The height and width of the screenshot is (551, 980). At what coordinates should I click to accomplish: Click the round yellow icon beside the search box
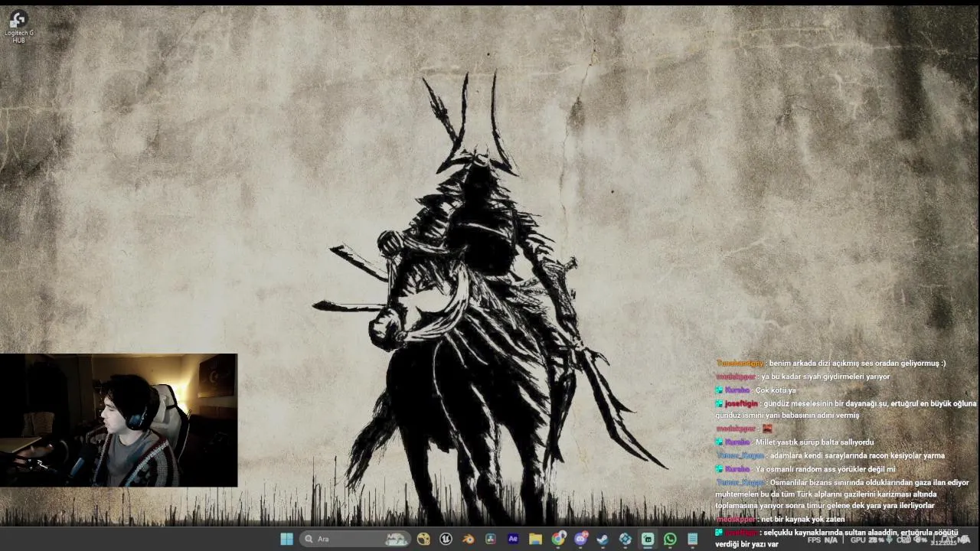(423, 539)
